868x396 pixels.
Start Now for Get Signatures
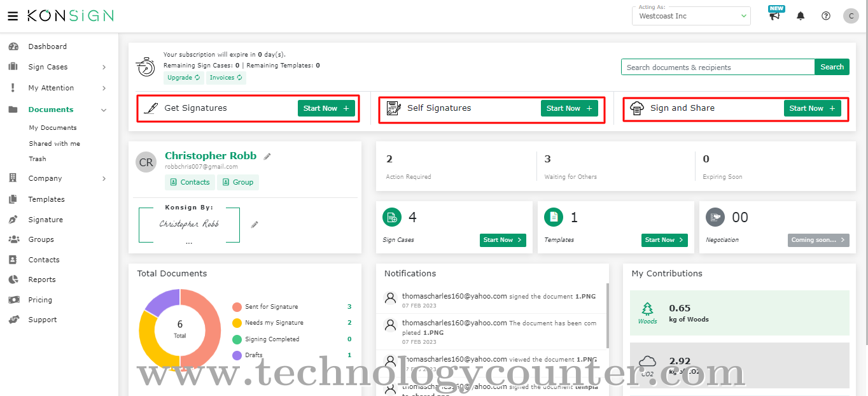click(x=326, y=108)
